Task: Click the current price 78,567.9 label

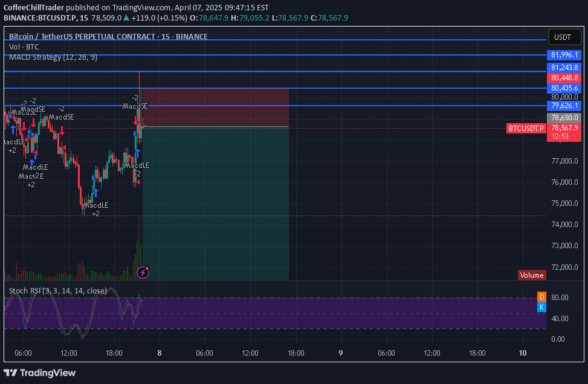Action: pyautogui.click(x=564, y=128)
